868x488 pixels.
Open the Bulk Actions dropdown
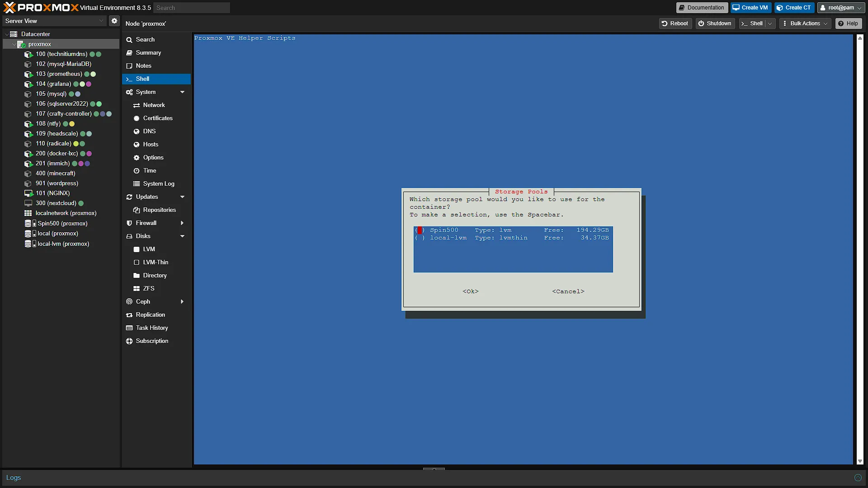click(805, 23)
